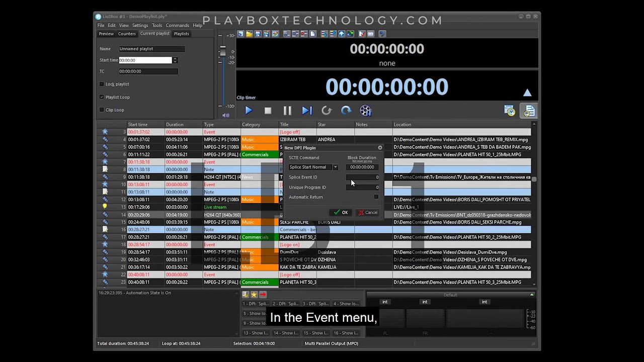The width and height of the screenshot is (644, 362).
Task: Trigger event button 16 - Show l...
Action: click(346, 333)
